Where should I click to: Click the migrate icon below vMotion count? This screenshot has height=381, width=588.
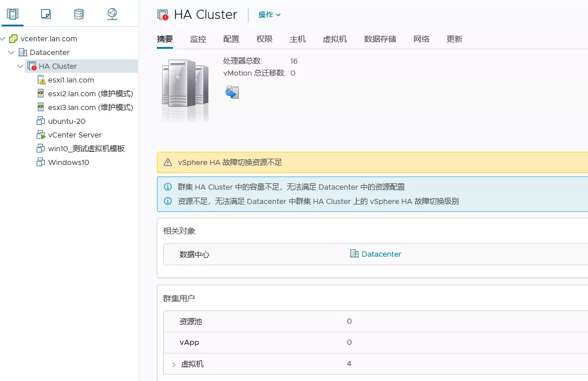pos(232,92)
